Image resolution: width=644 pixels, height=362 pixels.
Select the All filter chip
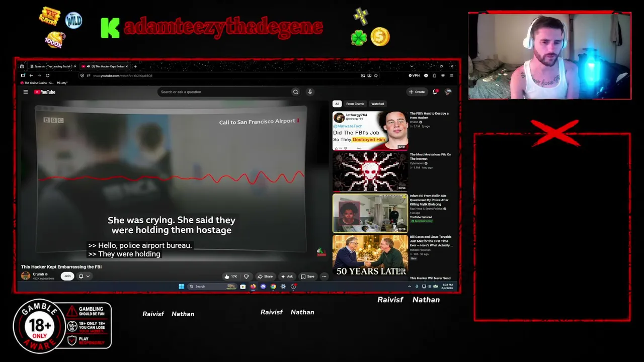point(337,104)
